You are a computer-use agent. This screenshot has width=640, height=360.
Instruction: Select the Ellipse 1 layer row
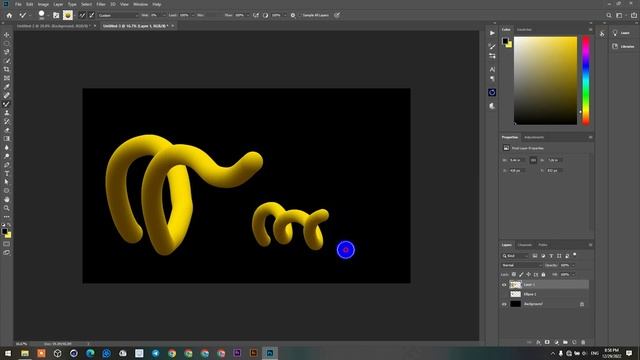tap(545, 294)
